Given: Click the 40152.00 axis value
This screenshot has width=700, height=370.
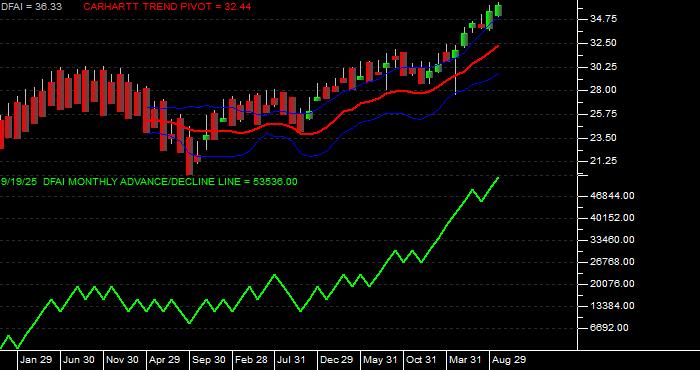Looking at the screenshot, I should pyautogui.click(x=611, y=217).
